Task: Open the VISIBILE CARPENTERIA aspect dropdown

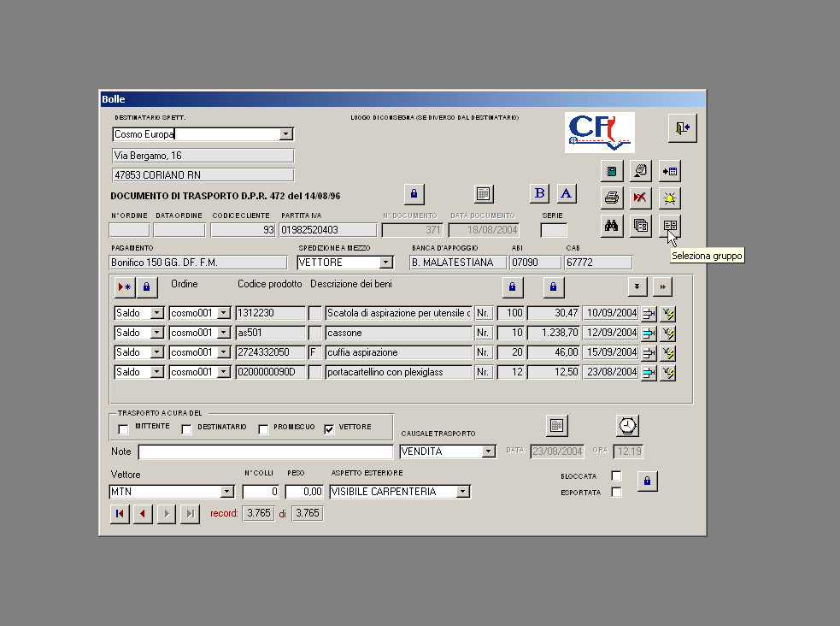Action: click(x=463, y=492)
